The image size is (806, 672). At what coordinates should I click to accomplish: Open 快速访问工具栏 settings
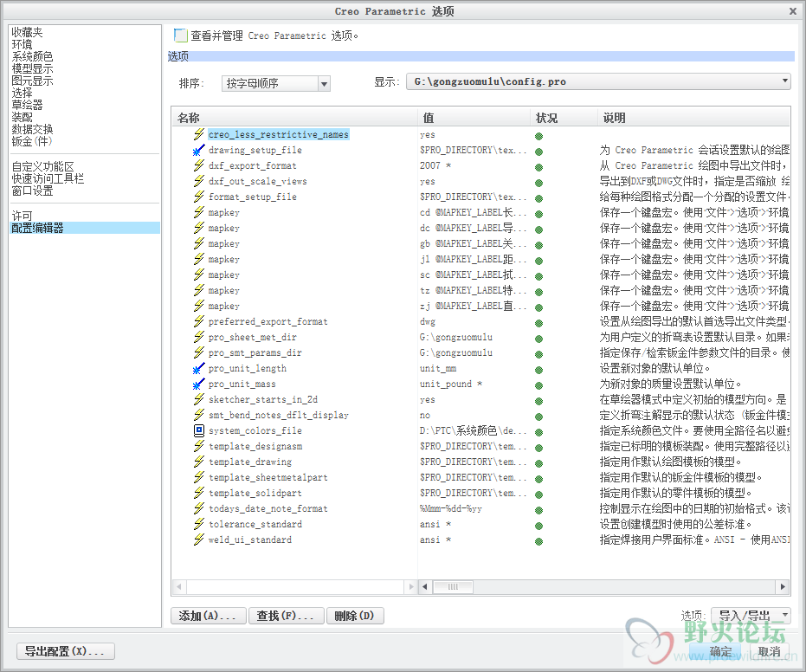pyautogui.click(x=48, y=178)
